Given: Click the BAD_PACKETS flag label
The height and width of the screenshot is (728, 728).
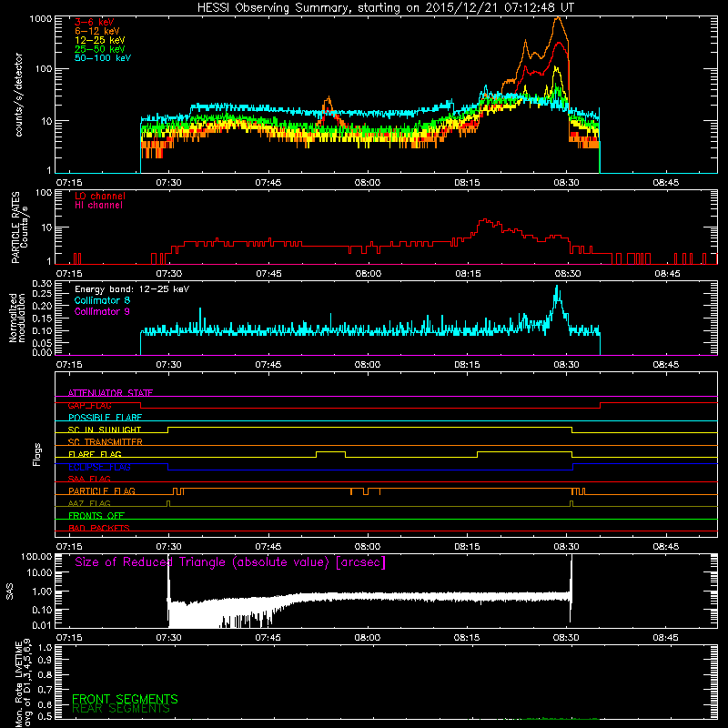Looking at the screenshot, I should [x=99, y=528].
